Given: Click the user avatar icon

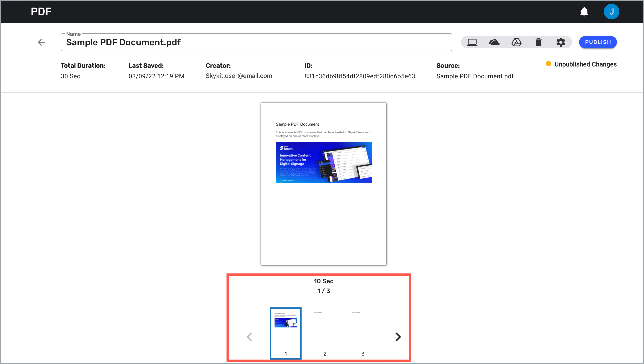Looking at the screenshot, I should pos(612,12).
